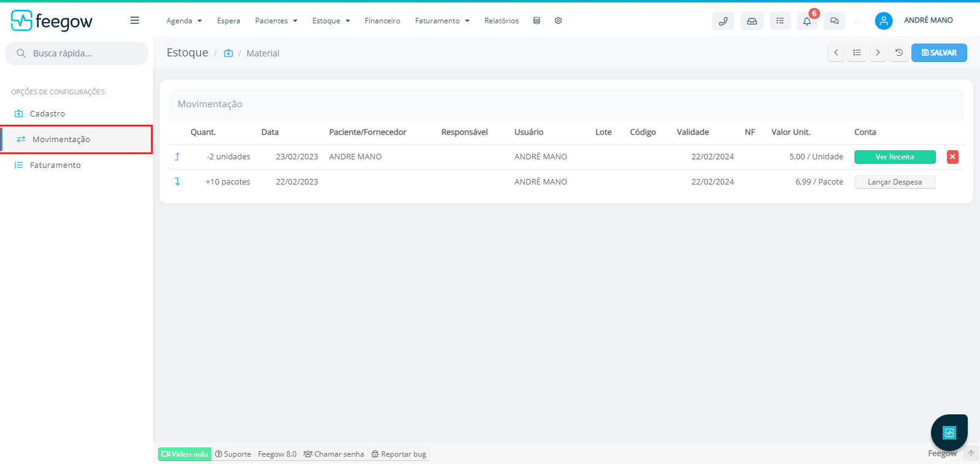Viewport: 980px width, 464px height.
Task: Expand the Pacientes dropdown menu
Action: (x=276, y=21)
